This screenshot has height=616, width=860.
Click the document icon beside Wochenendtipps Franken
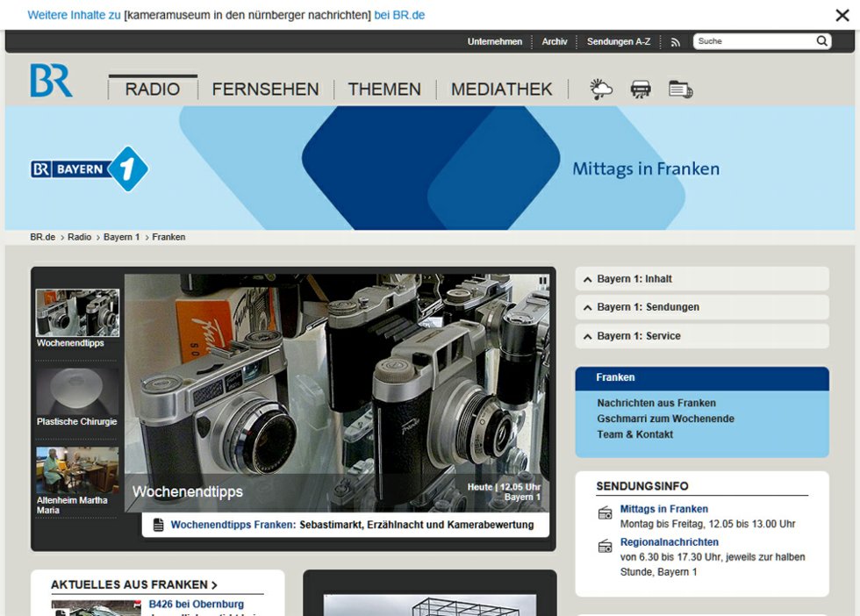pos(159,525)
